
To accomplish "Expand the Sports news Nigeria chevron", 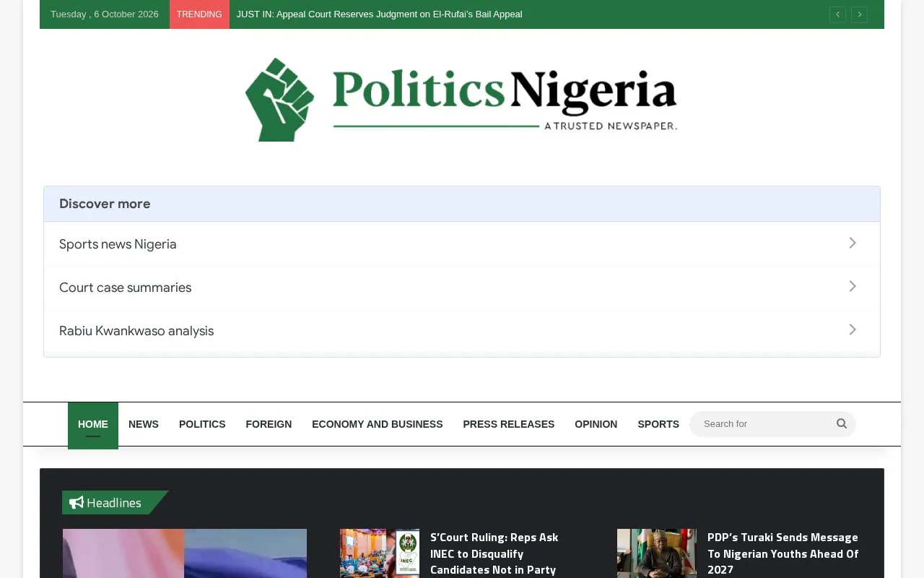I will point(853,243).
